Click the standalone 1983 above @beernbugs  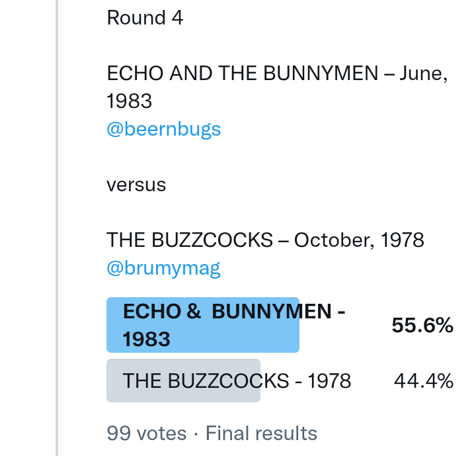click(x=129, y=101)
